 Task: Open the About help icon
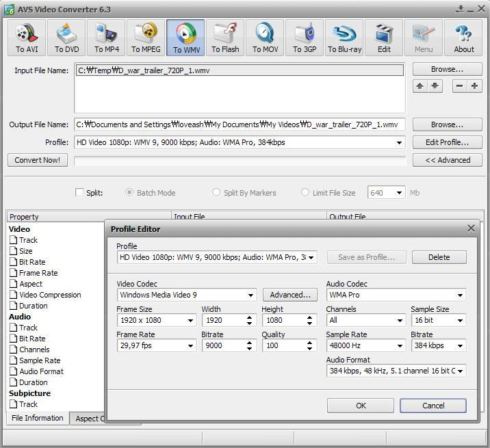463,38
